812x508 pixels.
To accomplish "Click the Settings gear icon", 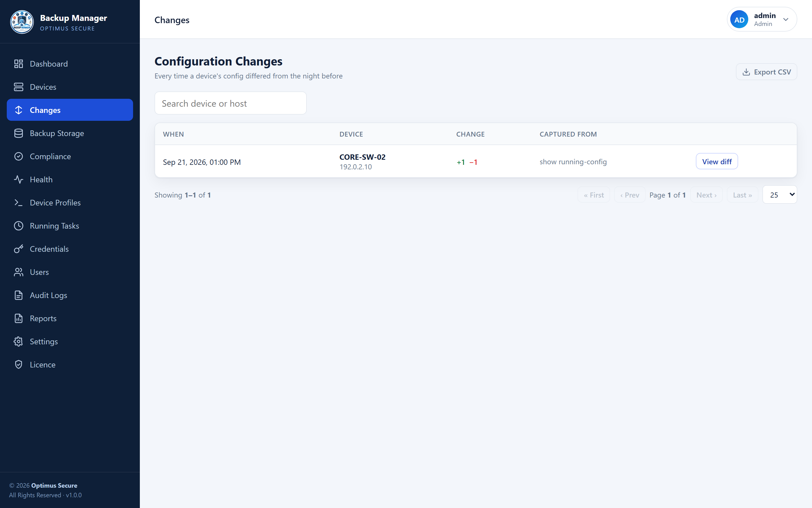I will 18,342.
